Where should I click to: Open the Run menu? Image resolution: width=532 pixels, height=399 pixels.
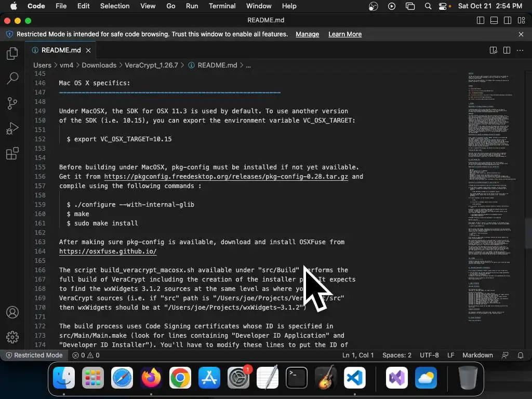pyautogui.click(x=192, y=6)
